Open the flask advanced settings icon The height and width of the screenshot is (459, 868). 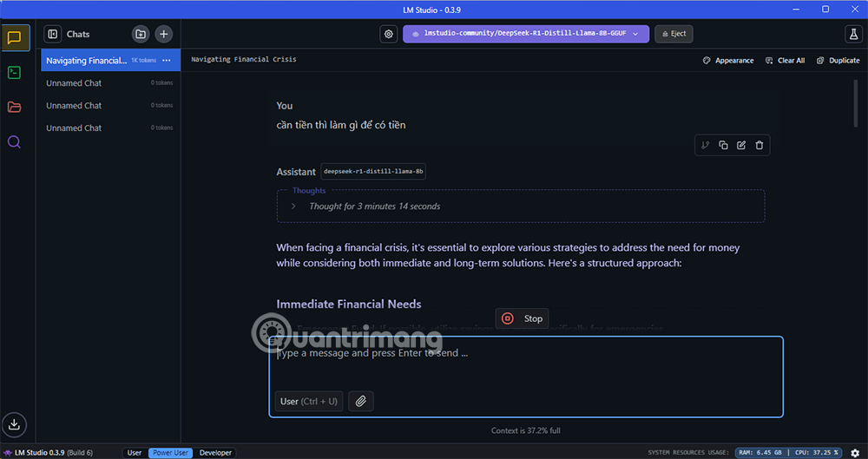coord(853,35)
